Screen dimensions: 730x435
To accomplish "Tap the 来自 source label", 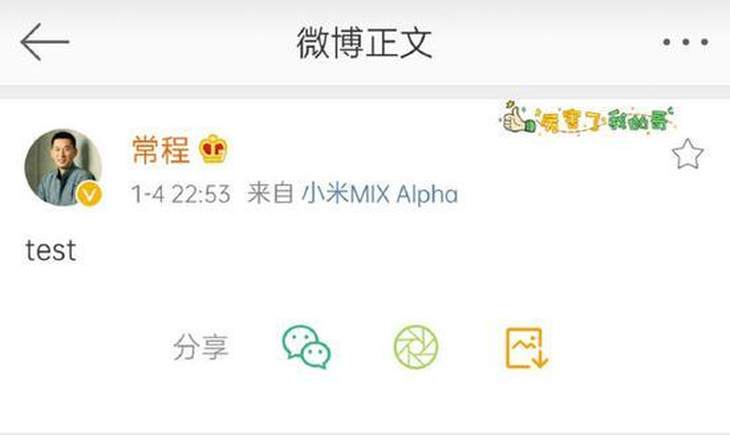I will click(270, 194).
